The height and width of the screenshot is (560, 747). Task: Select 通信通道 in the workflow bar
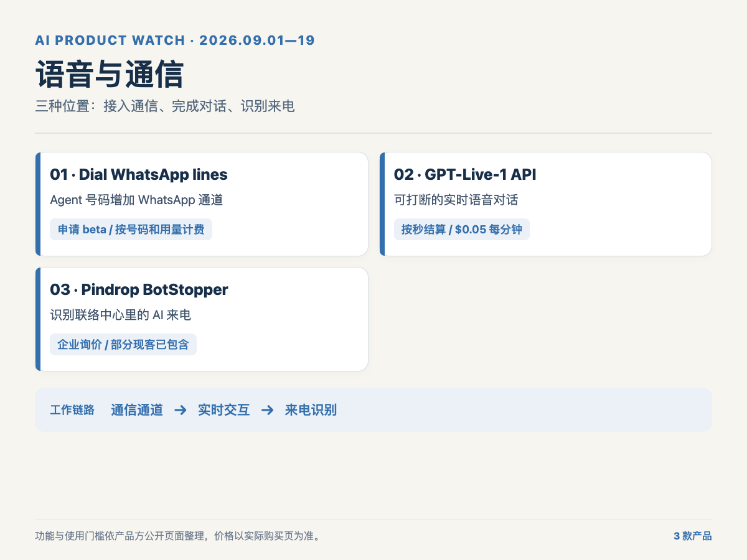pyautogui.click(x=137, y=410)
